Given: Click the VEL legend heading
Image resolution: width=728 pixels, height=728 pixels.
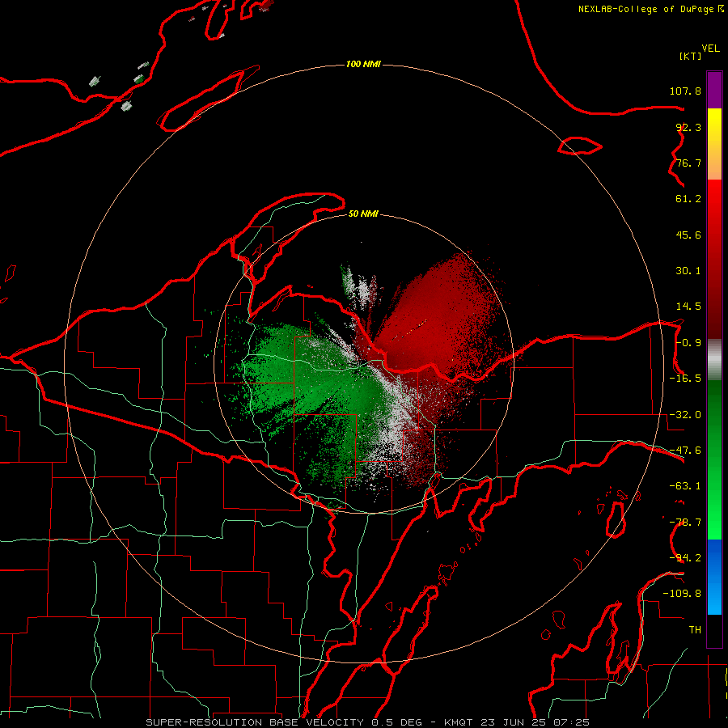Looking at the screenshot, I should click(x=710, y=49).
